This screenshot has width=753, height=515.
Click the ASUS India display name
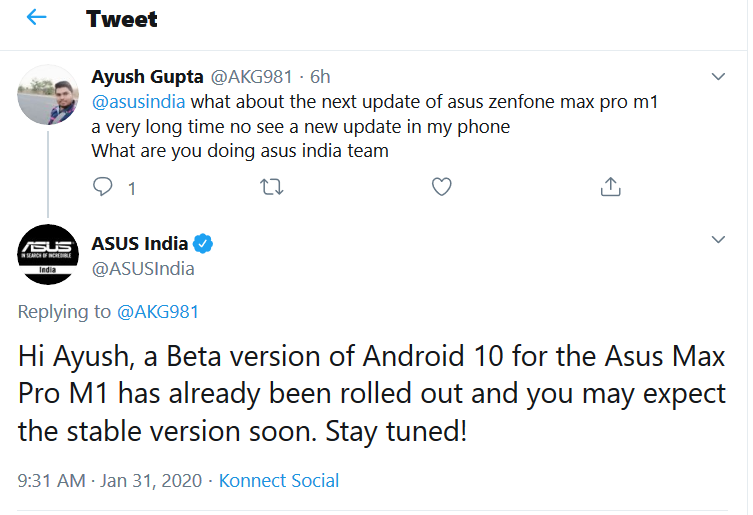click(140, 244)
